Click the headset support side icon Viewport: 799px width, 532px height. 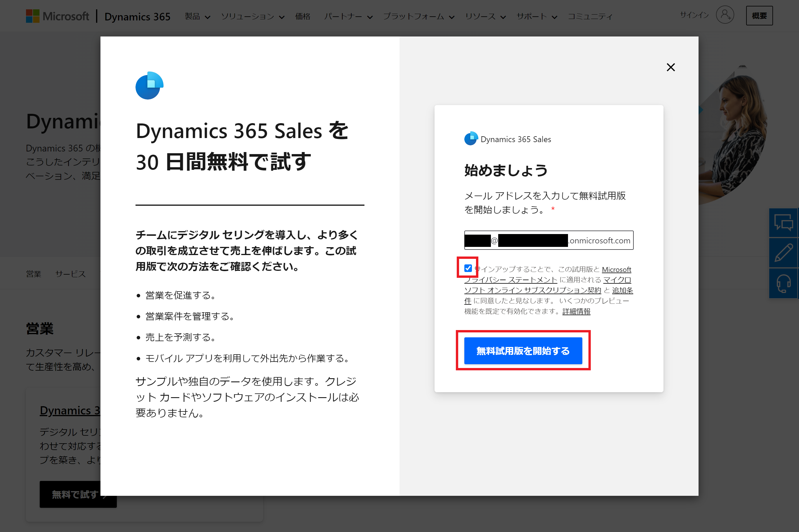click(x=784, y=283)
